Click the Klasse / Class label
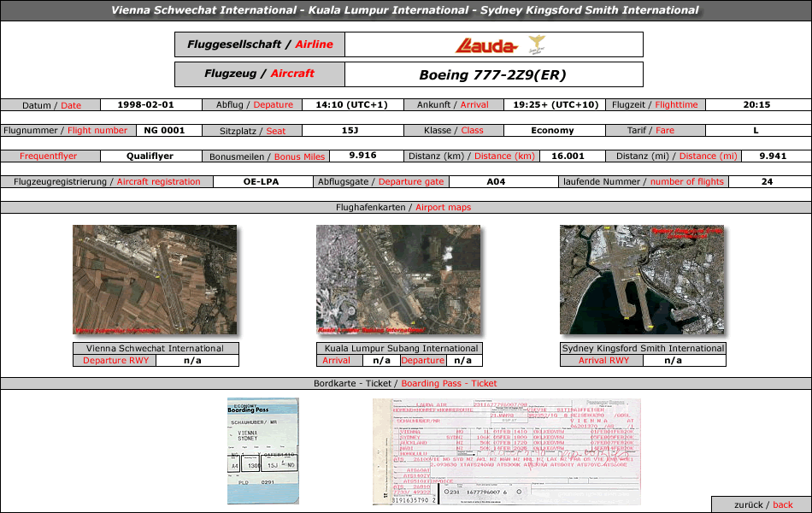Screen dimensions: 812x513 click(x=454, y=131)
